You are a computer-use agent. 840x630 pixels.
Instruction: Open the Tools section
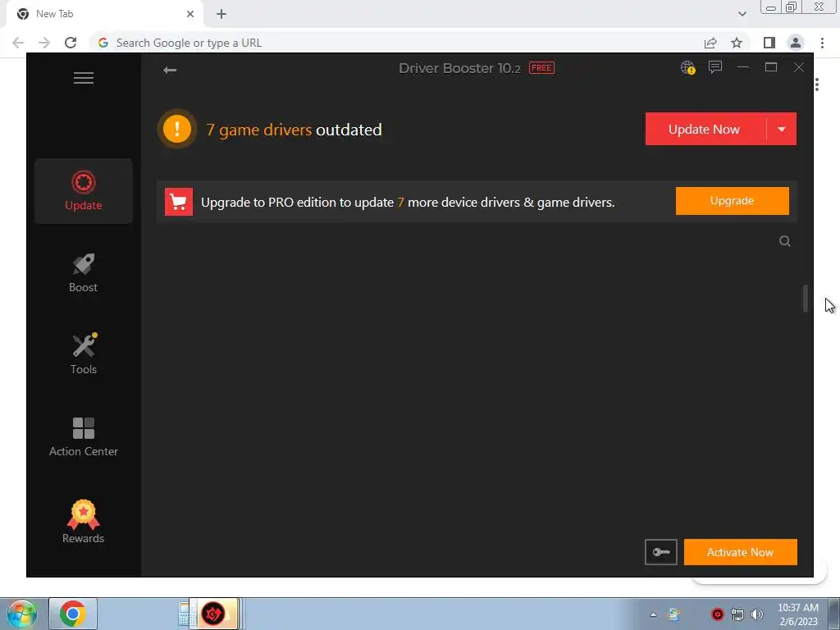click(84, 354)
